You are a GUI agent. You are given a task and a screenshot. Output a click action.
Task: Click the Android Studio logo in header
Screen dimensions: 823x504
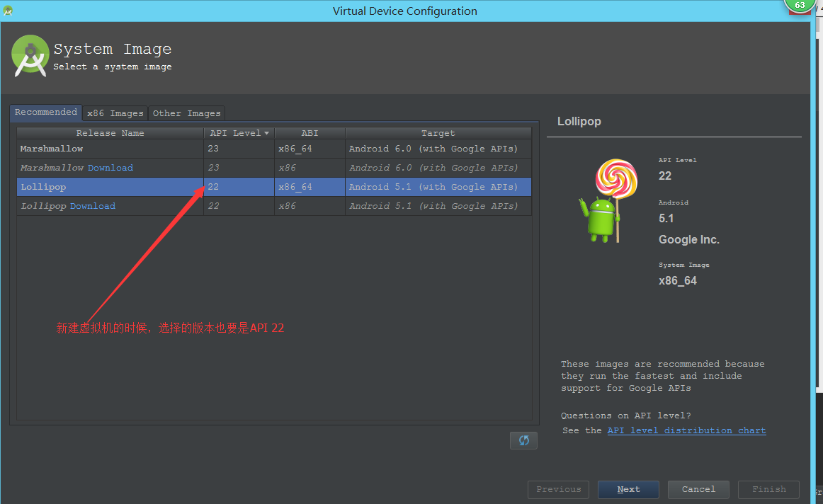(30, 56)
